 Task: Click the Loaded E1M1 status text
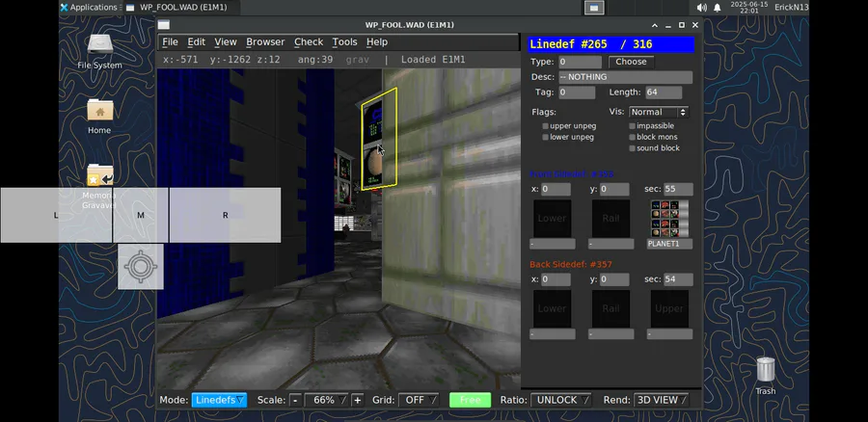(x=433, y=60)
